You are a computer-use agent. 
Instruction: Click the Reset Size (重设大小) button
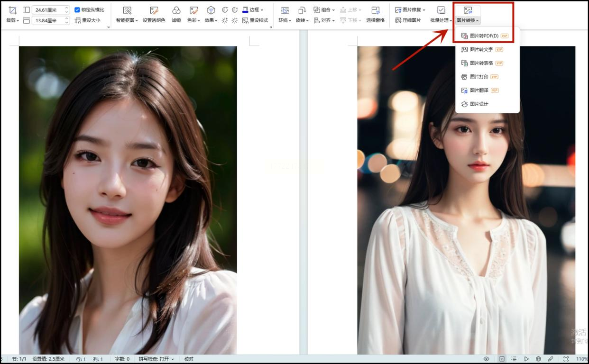(x=87, y=20)
